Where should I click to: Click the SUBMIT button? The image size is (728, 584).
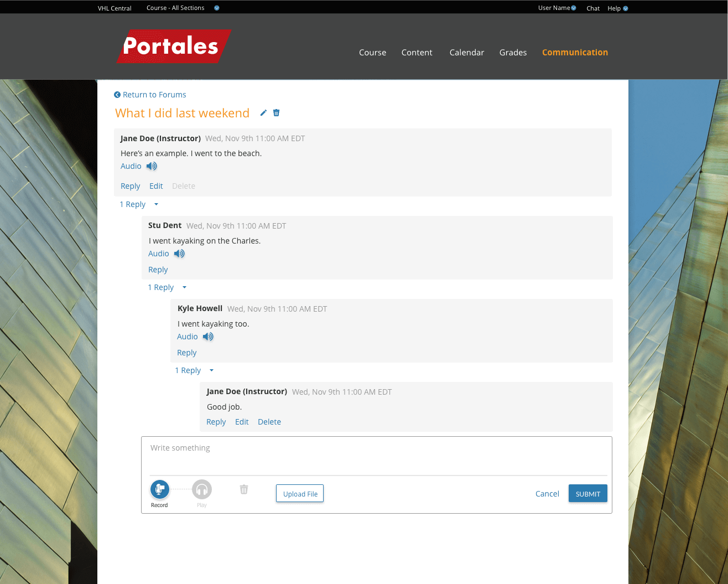[x=588, y=494]
